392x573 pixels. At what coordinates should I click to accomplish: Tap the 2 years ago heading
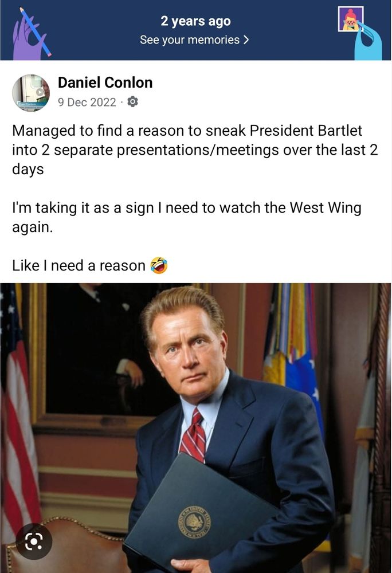click(195, 21)
